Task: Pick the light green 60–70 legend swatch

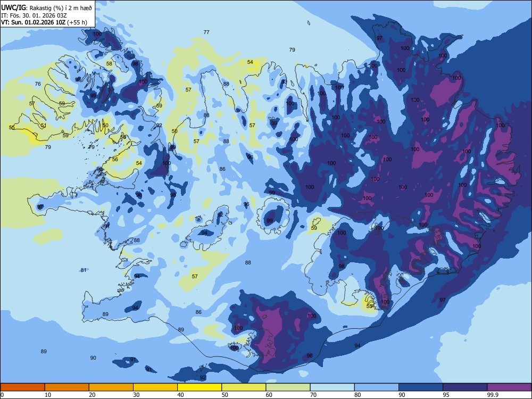Action: coord(288,387)
